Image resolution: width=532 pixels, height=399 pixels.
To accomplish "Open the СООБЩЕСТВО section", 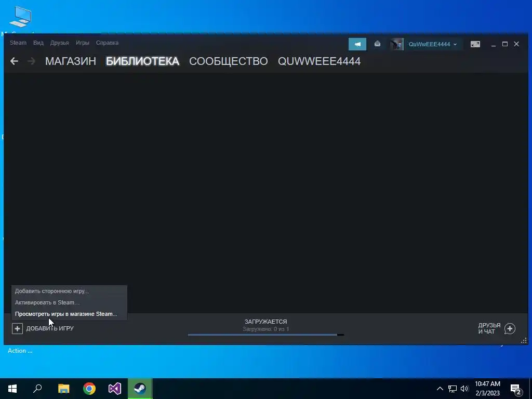I will pyautogui.click(x=229, y=61).
